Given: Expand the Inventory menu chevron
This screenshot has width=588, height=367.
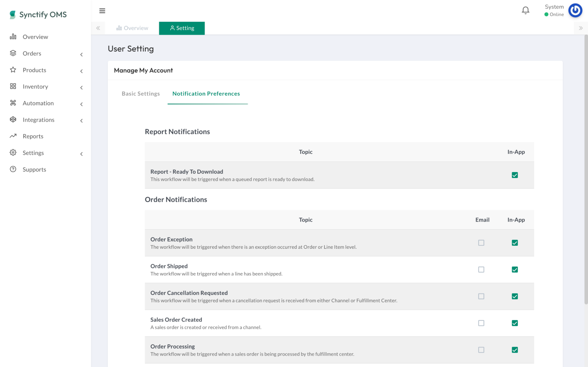Looking at the screenshot, I should pyautogui.click(x=82, y=88).
